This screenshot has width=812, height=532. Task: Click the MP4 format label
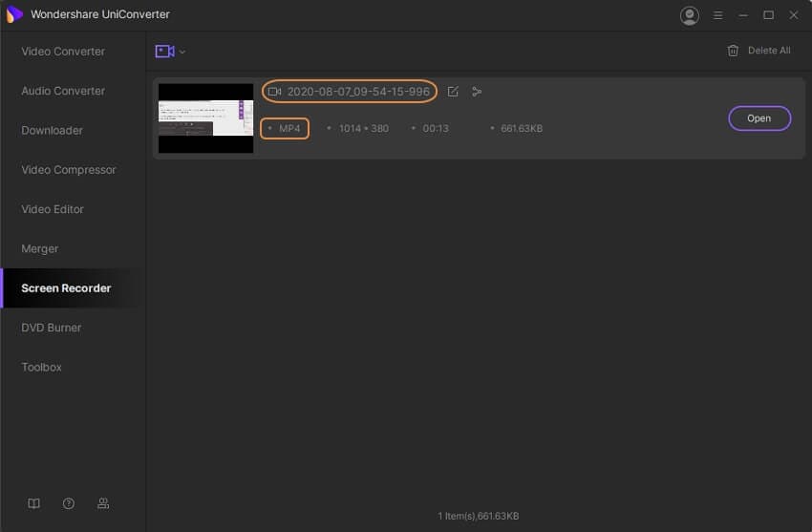coord(289,128)
